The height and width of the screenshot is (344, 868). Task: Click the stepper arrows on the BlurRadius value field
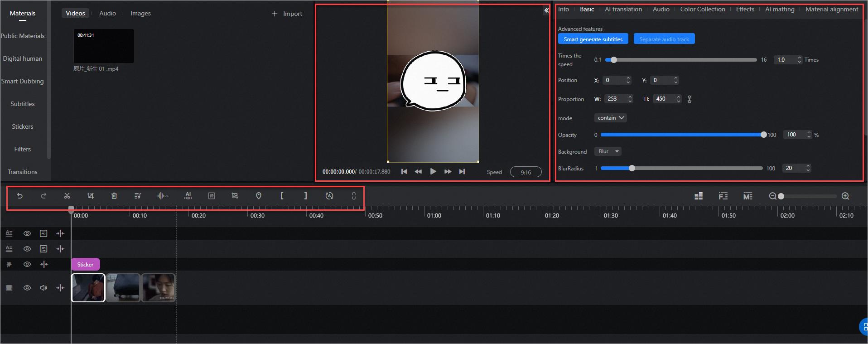tap(808, 168)
